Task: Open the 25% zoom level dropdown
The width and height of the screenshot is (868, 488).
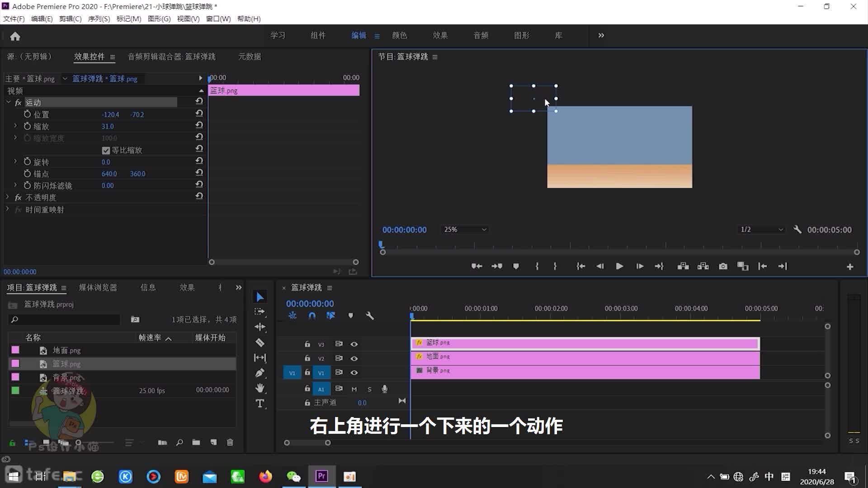Action: point(465,230)
